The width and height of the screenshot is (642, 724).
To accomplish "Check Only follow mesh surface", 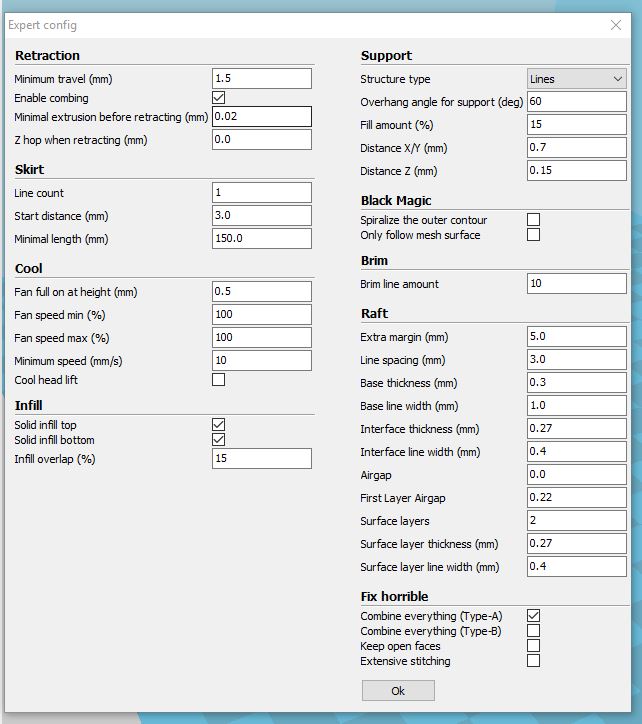I will coord(533,235).
